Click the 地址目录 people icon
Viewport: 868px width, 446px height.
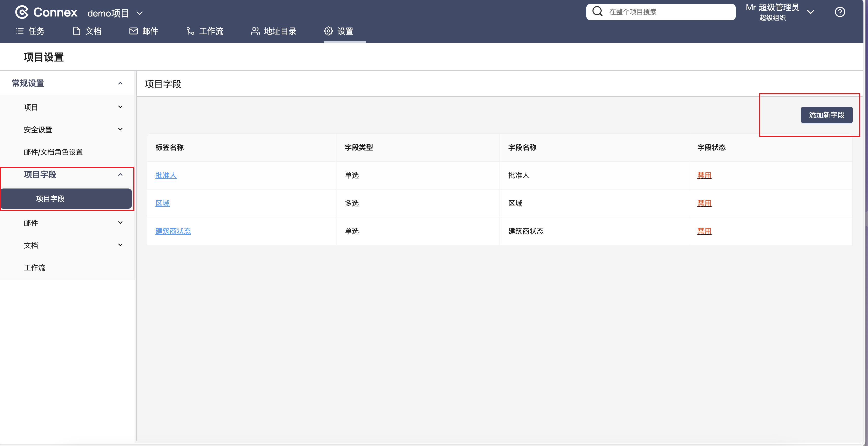255,31
